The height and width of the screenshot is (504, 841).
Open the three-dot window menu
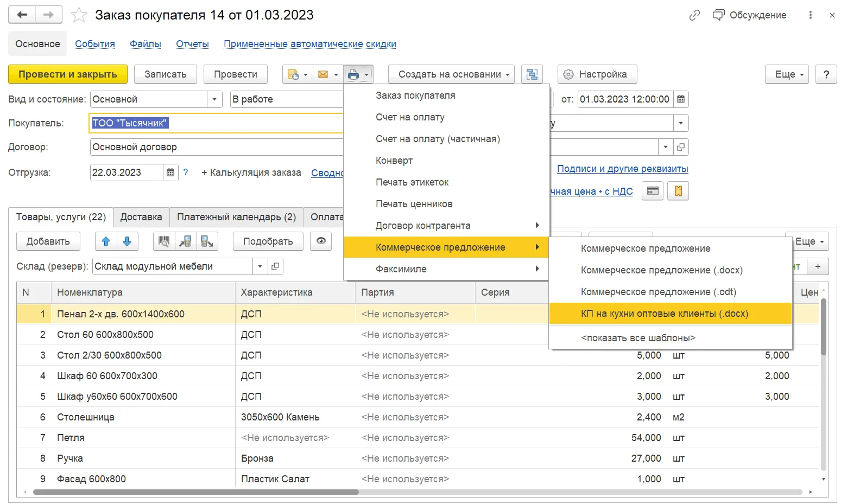click(x=811, y=15)
